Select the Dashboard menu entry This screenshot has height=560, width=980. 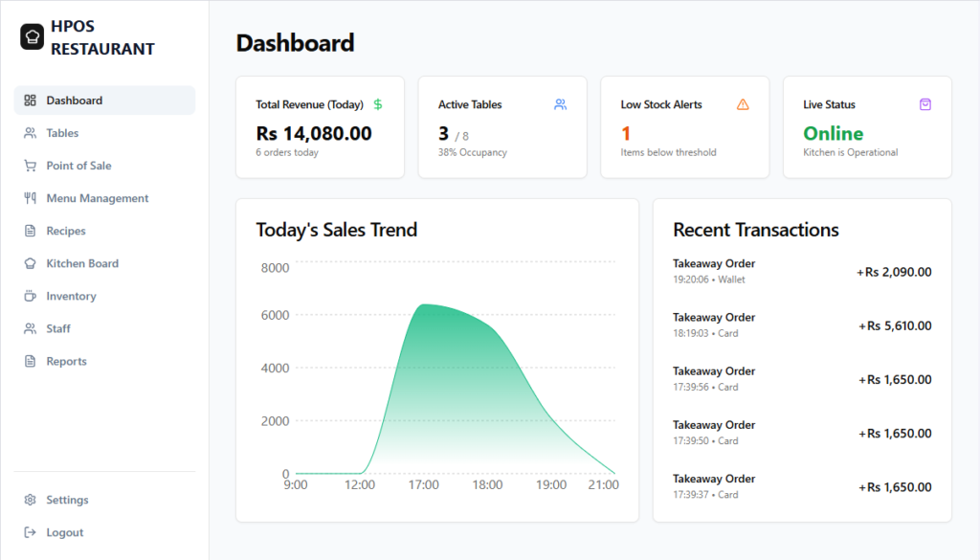[x=75, y=100]
